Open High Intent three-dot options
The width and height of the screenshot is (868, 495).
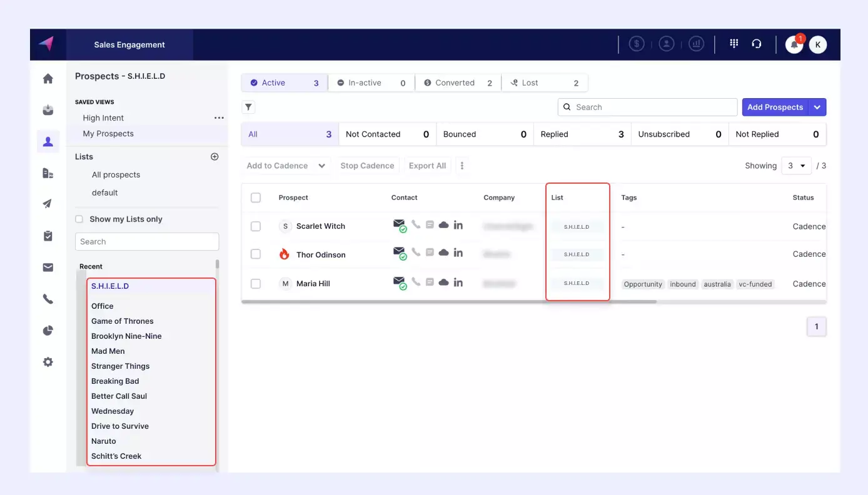(219, 117)
